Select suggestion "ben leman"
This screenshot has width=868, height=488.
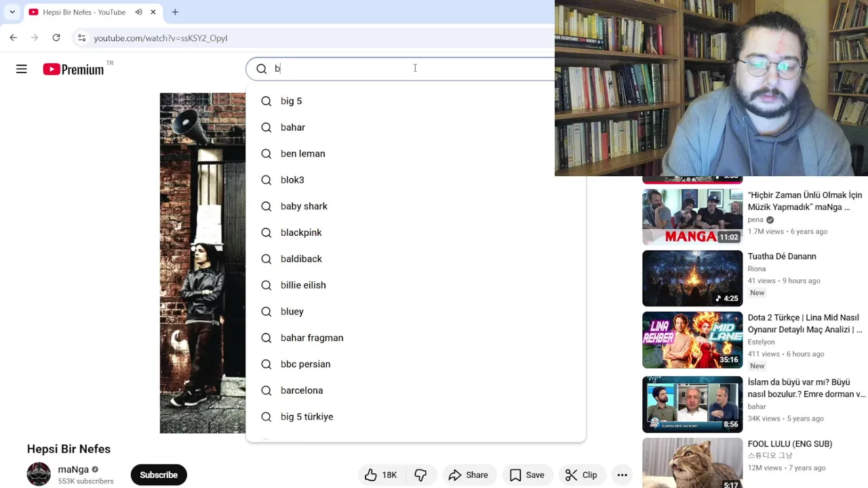pos(416,154)
